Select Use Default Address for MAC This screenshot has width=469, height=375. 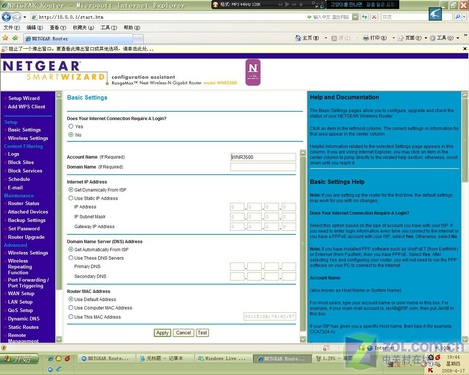[x=71, y=299]
